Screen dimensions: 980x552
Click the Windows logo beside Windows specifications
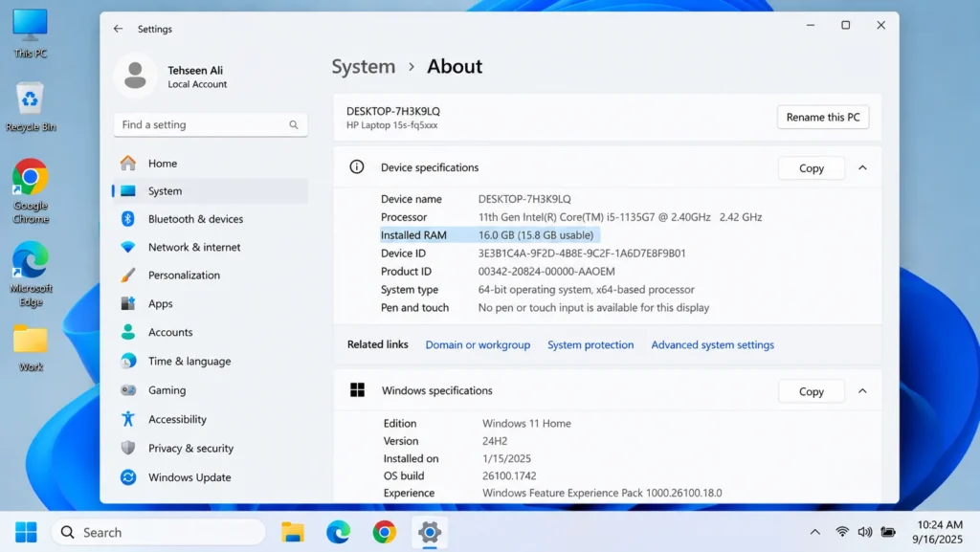[358, 390]
